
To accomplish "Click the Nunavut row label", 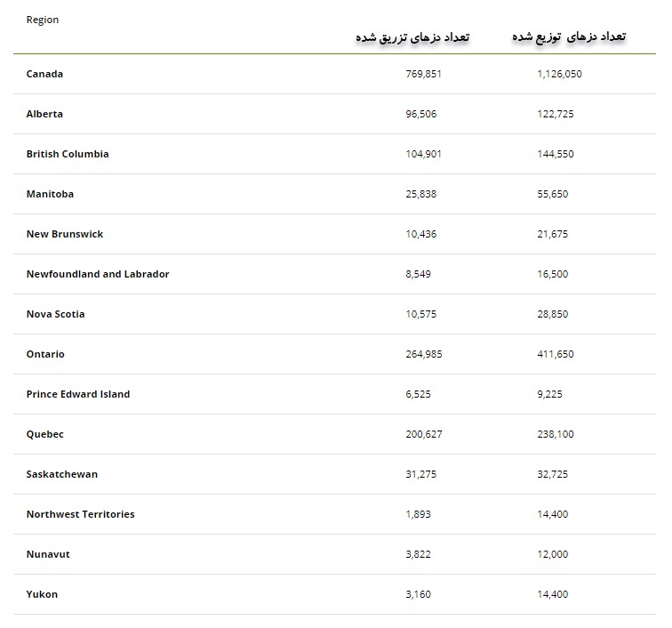I will pos(48,554).
